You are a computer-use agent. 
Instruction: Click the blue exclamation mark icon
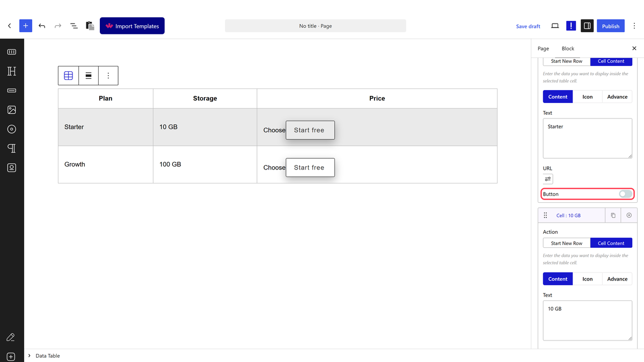pyautogui.click(x=571, y=26)
